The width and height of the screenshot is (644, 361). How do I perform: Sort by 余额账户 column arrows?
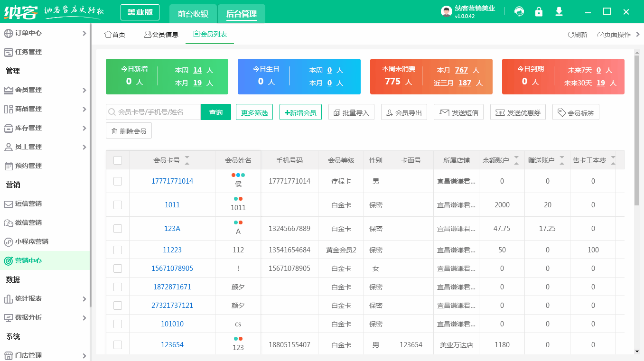[516, 160]
